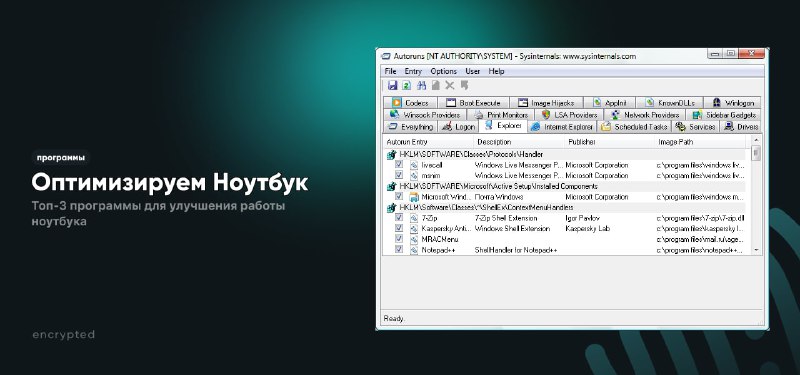Open the User menu
800x375 pixels.
[x=472, y=71]
